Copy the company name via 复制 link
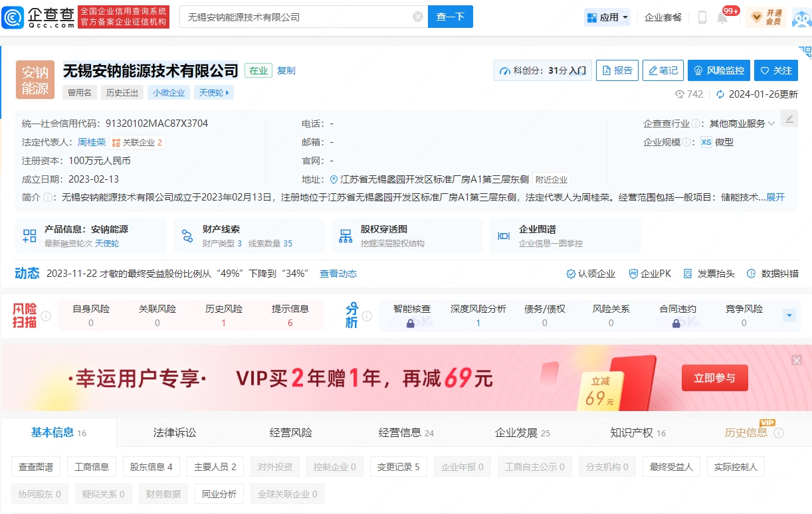The width and height of the screenshot is (812, 514). pos(286,70)
